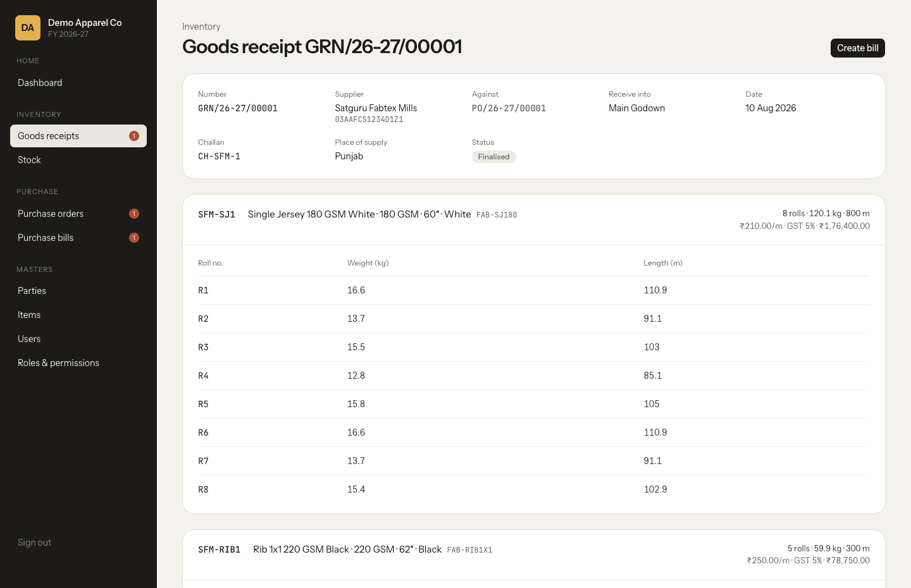Click roll R1 row label

(203, 290)
